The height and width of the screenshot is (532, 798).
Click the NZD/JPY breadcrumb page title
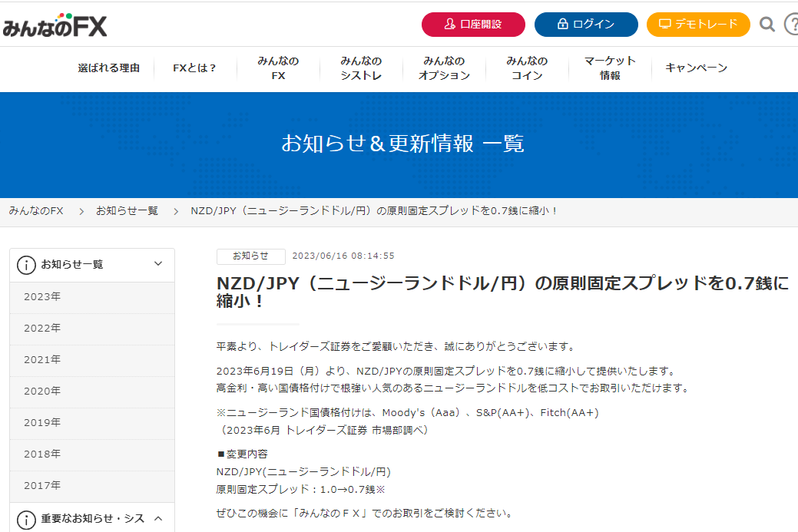[x=374, y=210]
